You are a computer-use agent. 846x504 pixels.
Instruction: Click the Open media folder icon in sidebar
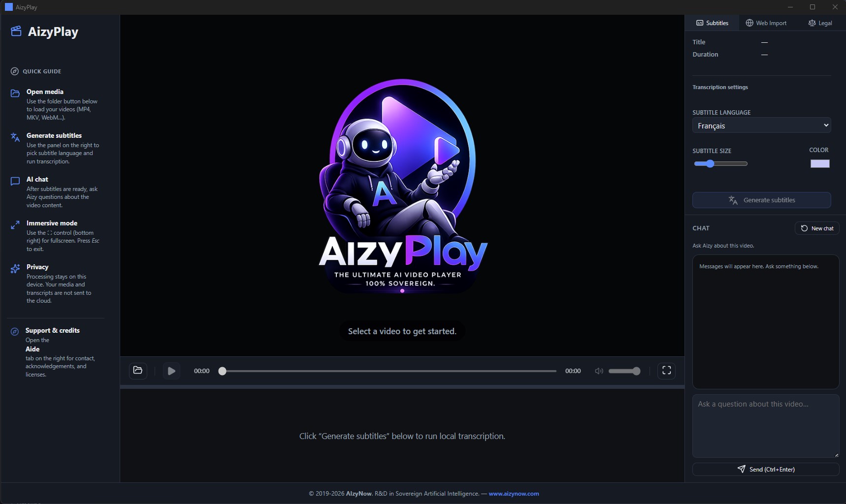pos(15,93)
